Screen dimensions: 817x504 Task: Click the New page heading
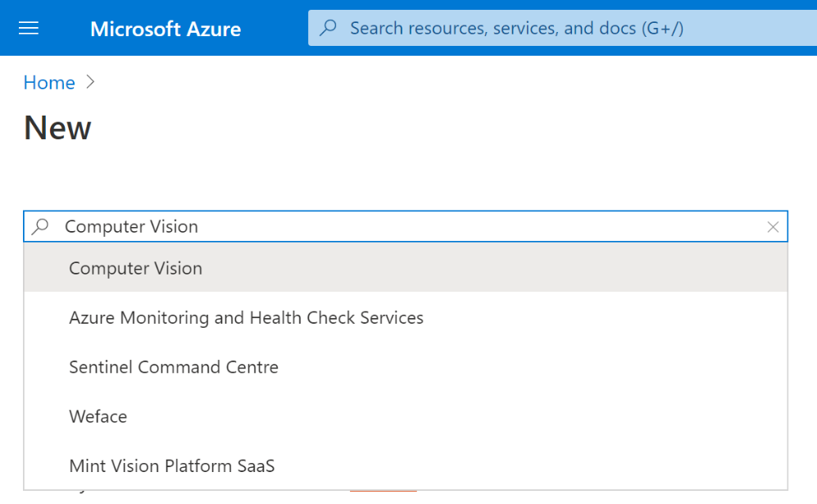coord(57,128)
